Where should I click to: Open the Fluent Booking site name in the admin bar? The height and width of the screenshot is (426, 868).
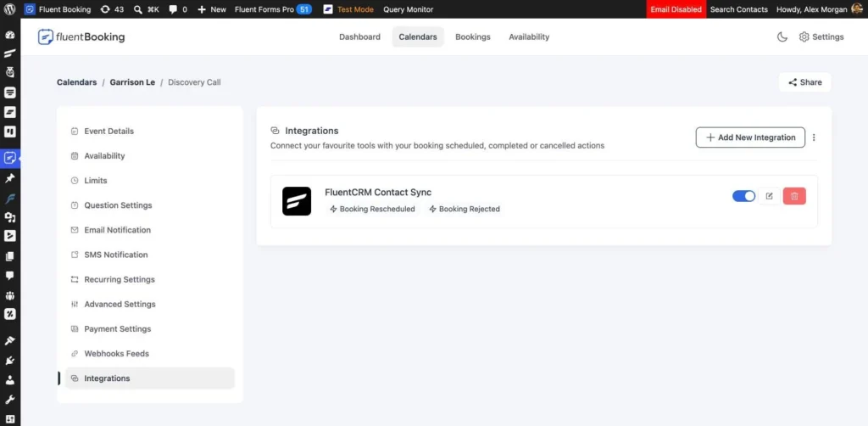point(59,9)
